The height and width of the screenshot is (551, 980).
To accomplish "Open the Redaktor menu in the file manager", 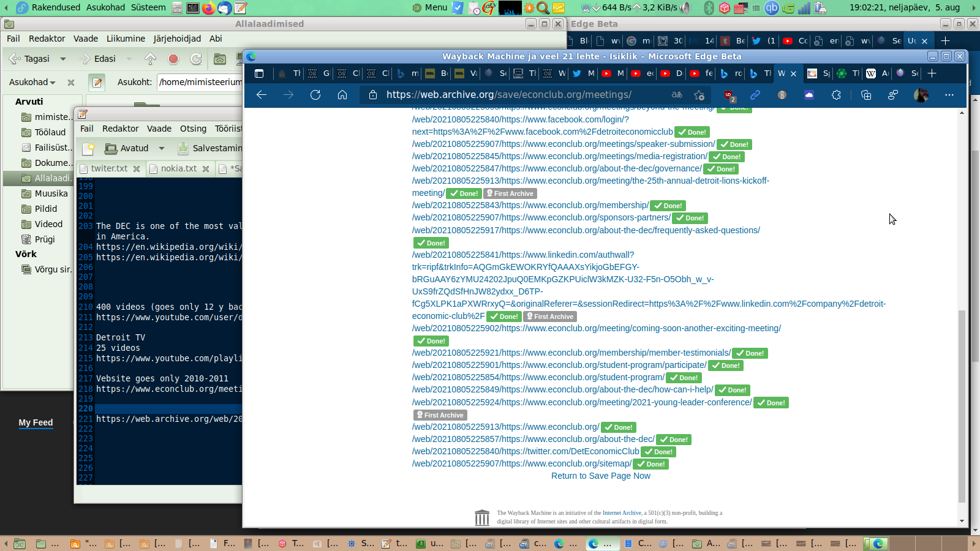I will coord(47,39).
